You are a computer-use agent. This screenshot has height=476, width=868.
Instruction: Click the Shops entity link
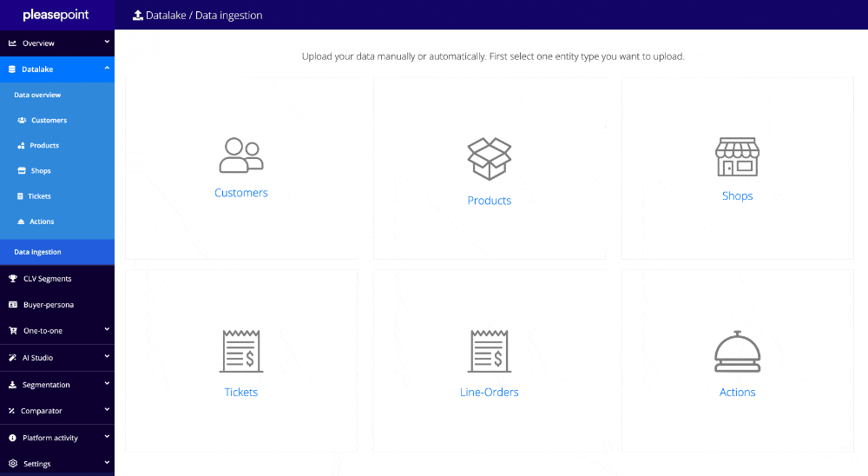pyautogui.click(x=737, y=196)
